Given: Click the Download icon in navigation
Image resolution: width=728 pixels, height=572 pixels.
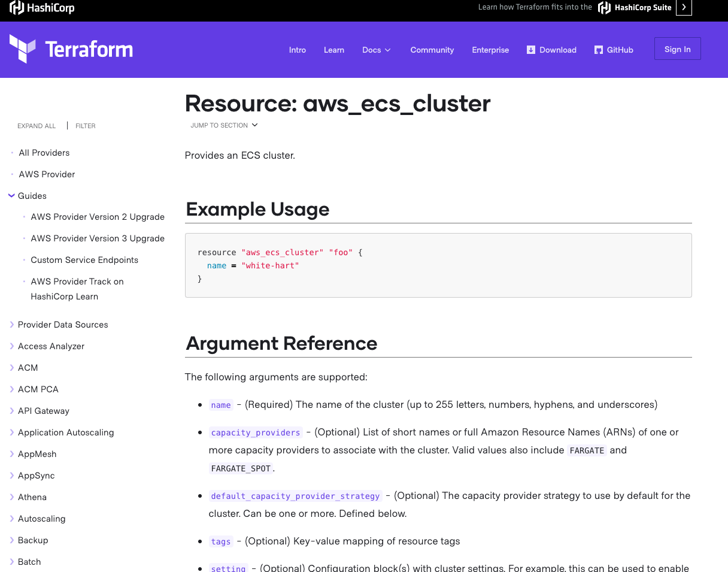Looking at the screenshot, I should [531, 50].
